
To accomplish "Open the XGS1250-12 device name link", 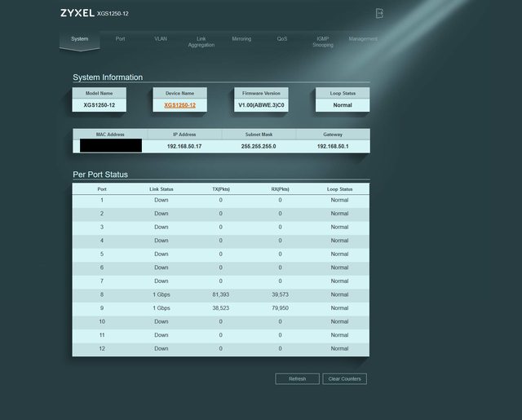I will [x=179, y=105].
